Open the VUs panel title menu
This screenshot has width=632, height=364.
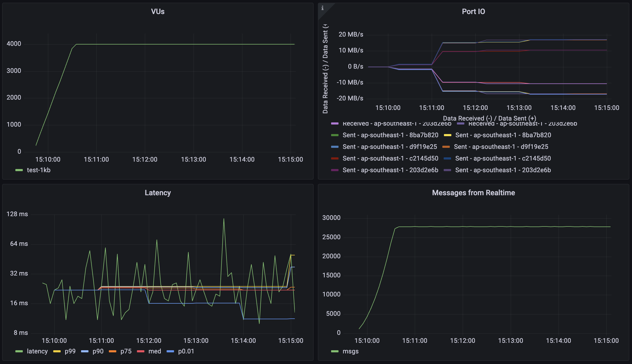click(x=158, y=11)
